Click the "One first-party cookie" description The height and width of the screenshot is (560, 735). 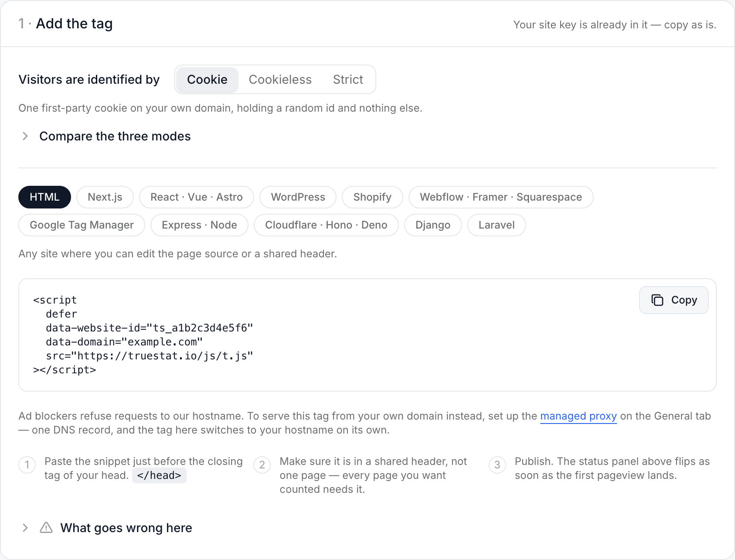pos(220,108)
